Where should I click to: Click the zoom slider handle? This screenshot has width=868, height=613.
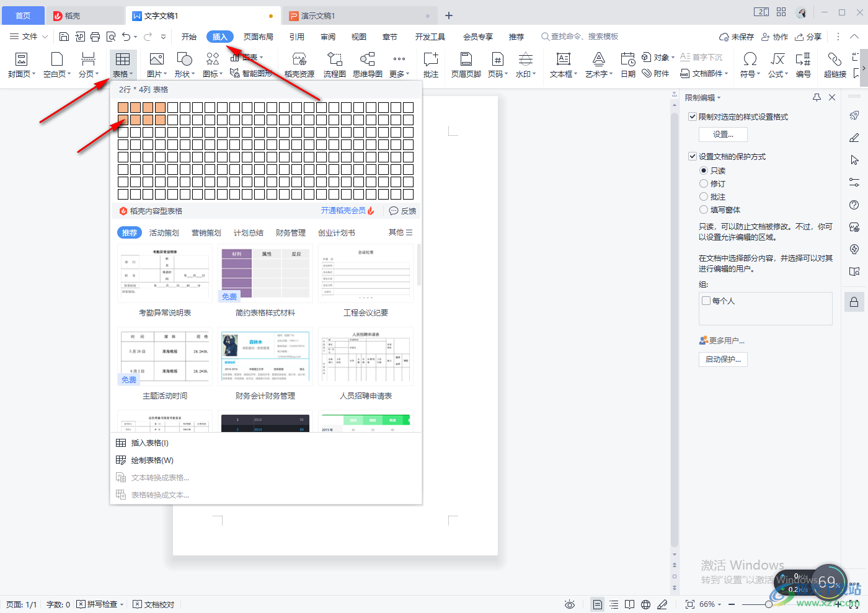tap(768, 604)
